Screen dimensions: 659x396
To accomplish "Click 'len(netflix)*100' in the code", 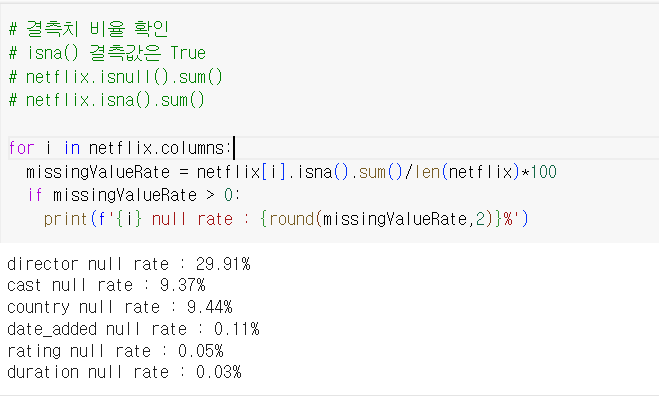I will pyautogui.click(x=486, y=172).
